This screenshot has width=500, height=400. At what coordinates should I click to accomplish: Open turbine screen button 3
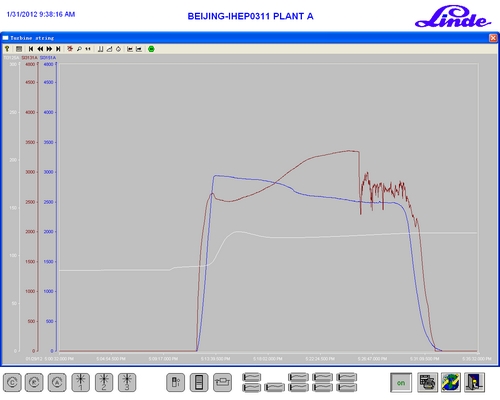pos(127,382)
